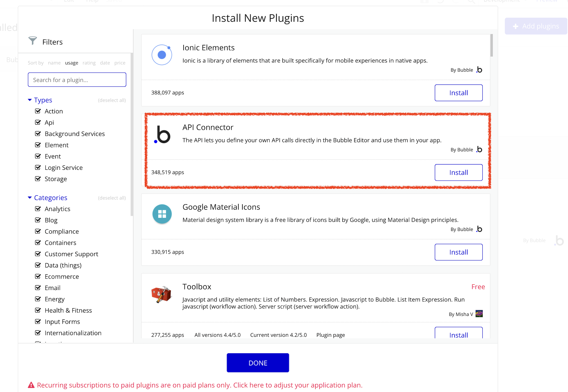Click the Toolbox plugin icon
This screenshot has height=392, width=568.
tap(161, 294)
